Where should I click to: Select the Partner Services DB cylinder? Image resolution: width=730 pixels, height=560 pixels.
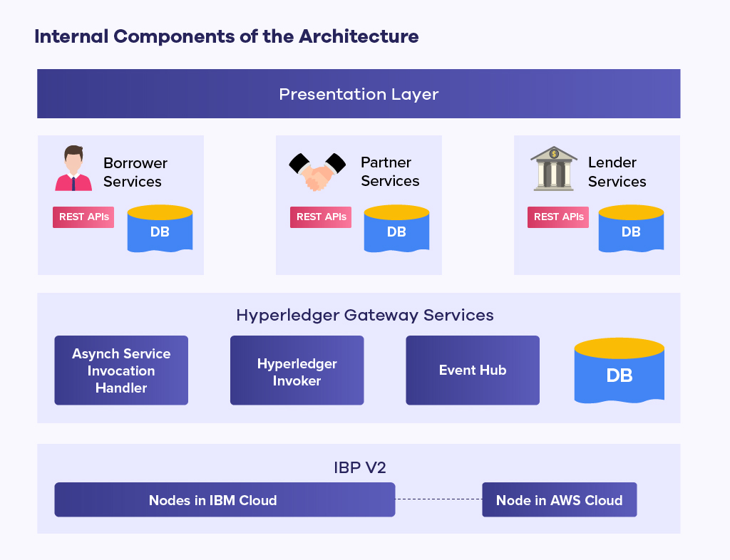[396, 229]
